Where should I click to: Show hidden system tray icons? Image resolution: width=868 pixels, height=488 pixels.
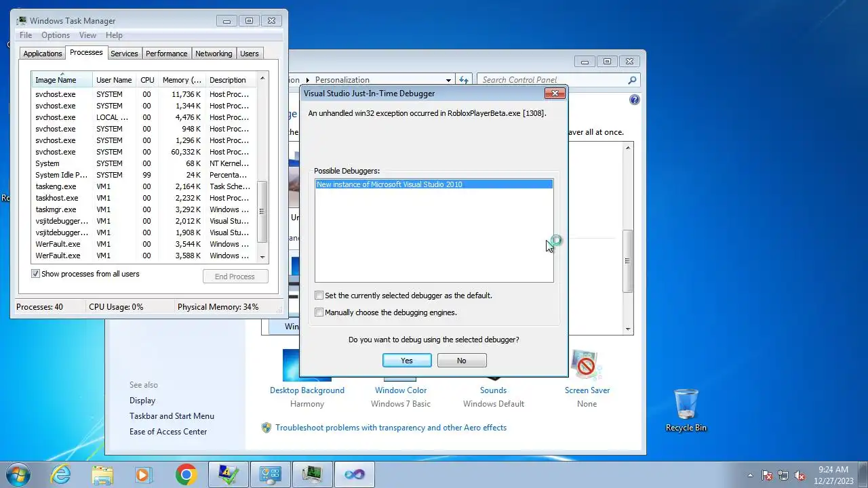coord(750,475)
